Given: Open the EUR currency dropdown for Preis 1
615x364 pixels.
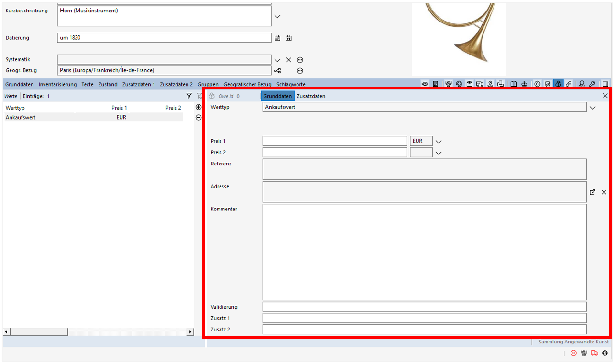Looking at the screenshot, I should click(439, 141).
